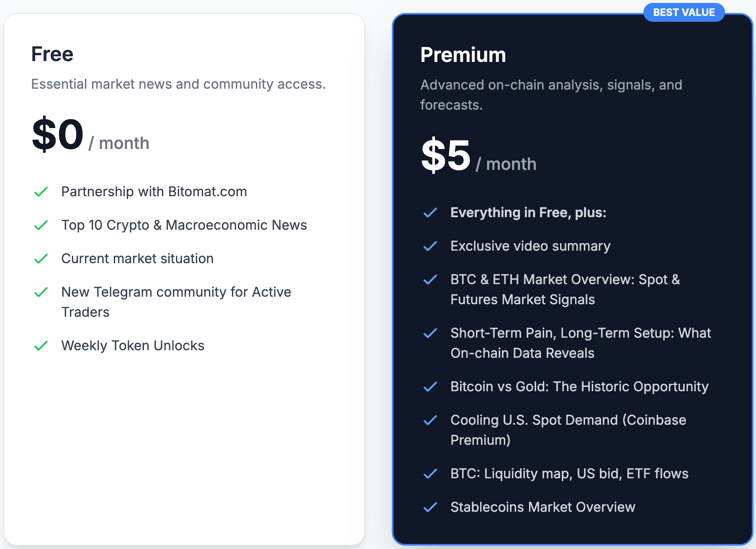Click 'BTC & ETH Market Overview' feature text

click(565, 290)
